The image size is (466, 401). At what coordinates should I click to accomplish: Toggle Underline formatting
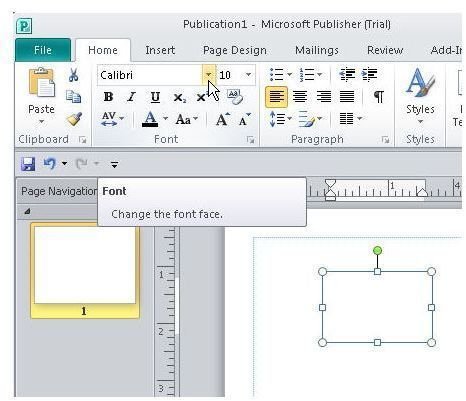pos(155,97)
